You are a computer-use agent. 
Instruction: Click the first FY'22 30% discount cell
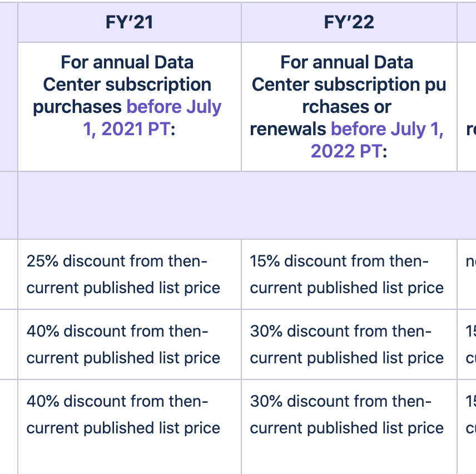point(349,344)
